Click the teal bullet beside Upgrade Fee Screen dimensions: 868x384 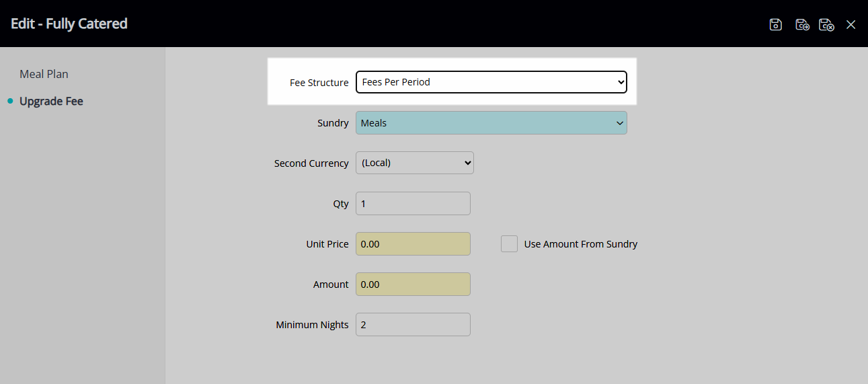[x=10, y=101]
